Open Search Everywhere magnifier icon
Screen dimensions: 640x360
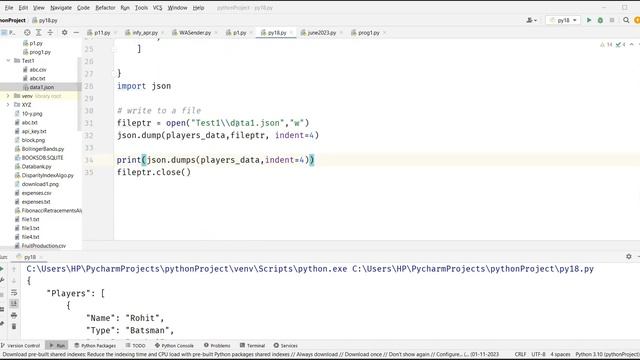pos(626,20)
